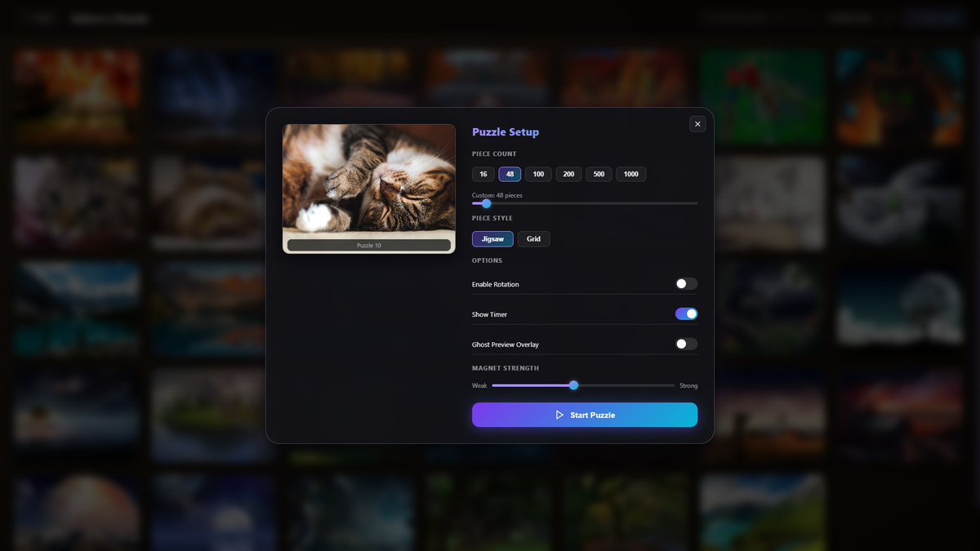Click the play icon in Start Puzzle

559,415
